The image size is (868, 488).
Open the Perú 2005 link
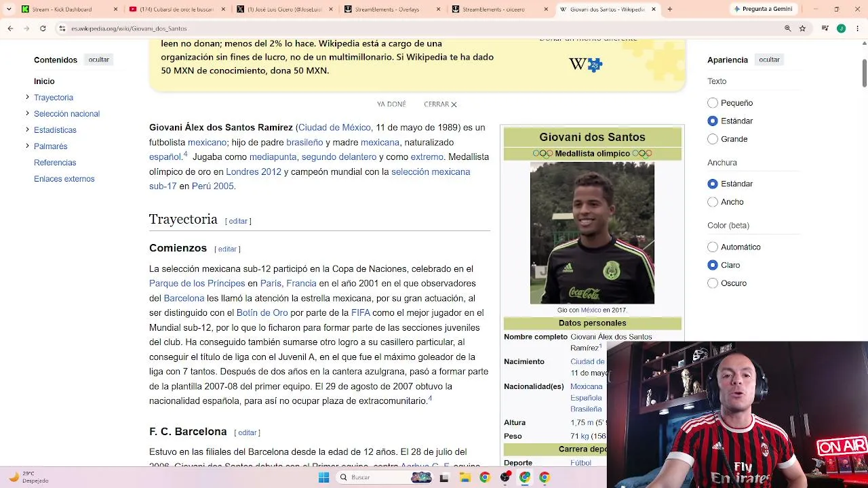(212, 186)
